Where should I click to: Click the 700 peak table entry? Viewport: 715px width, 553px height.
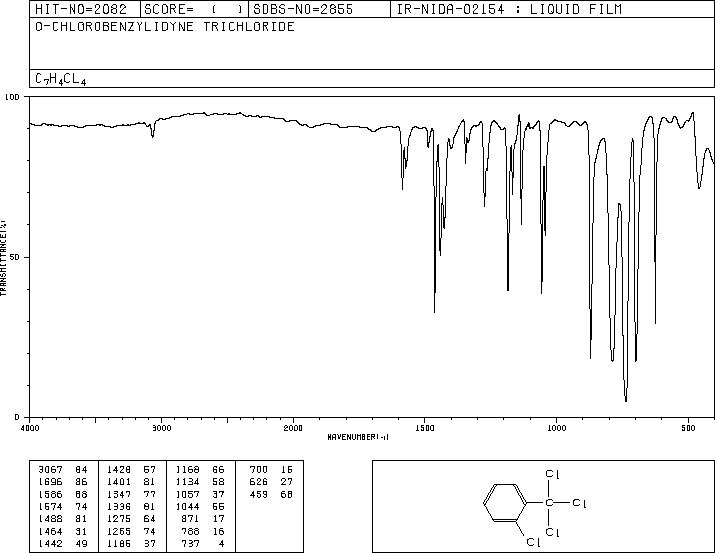coord(271,470)
